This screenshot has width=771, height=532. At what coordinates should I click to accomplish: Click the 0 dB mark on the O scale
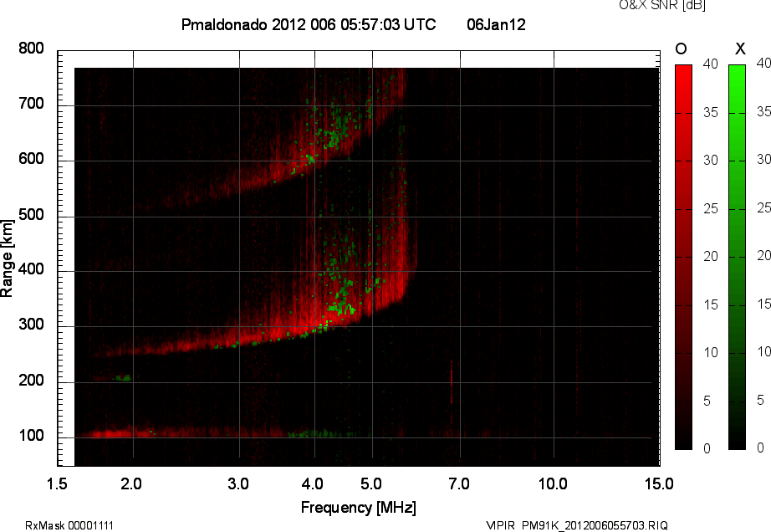click(x=707, y=448)
